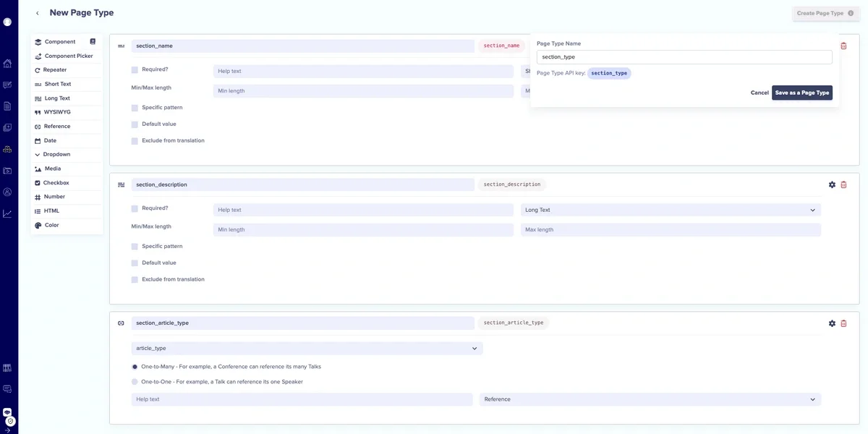This screenshot has height=434, width=868.
Task: Choose Repeater in the field type list
Action: click(55, 70)
